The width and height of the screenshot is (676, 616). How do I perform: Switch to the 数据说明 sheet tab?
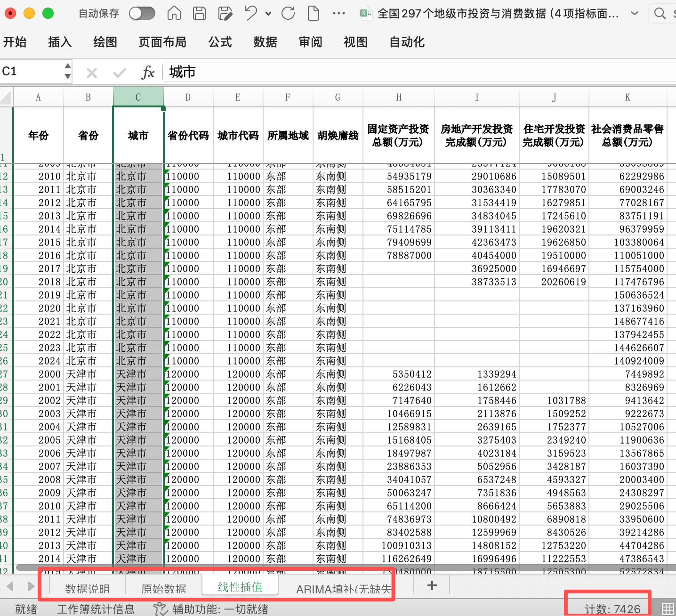[x=88, y=589]
